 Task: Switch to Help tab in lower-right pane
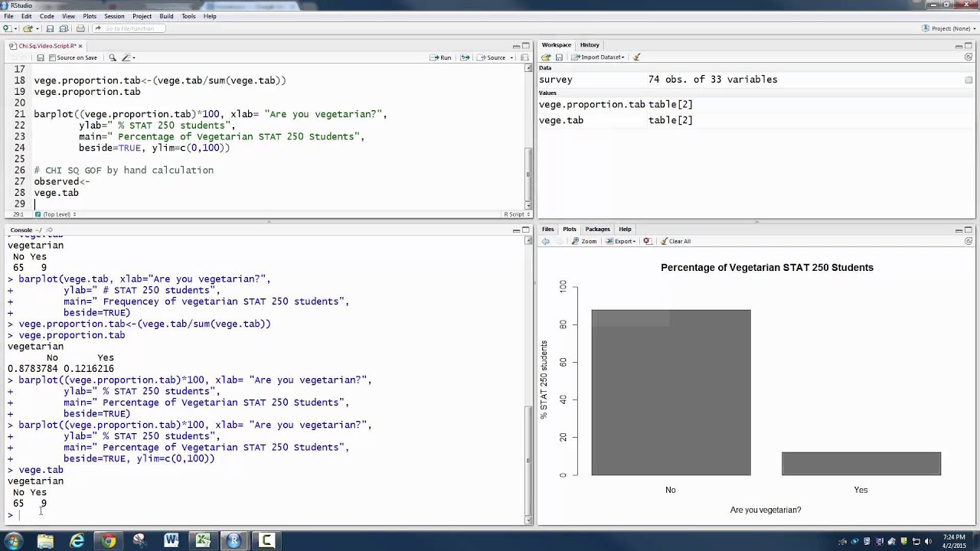[625, 229]
